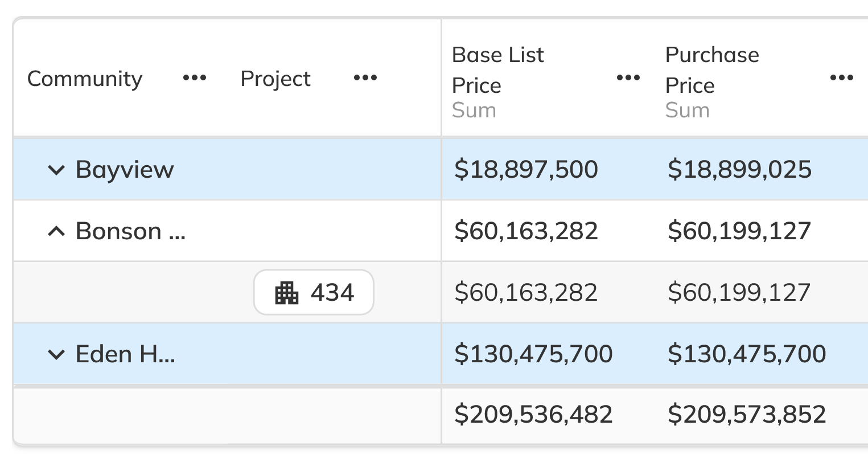Select the Community column header
Viewport: 868px width, 454px height.
(x=85, y=79)
